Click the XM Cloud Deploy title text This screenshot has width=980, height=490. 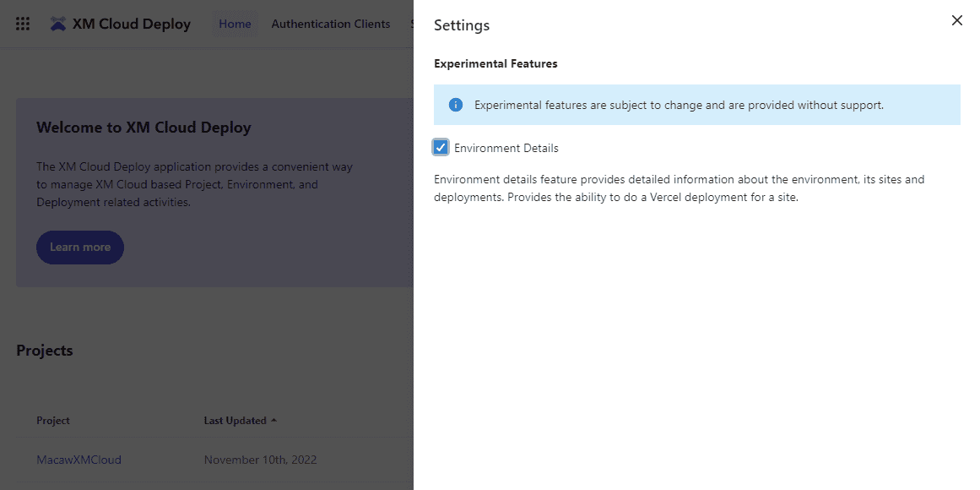132,24
